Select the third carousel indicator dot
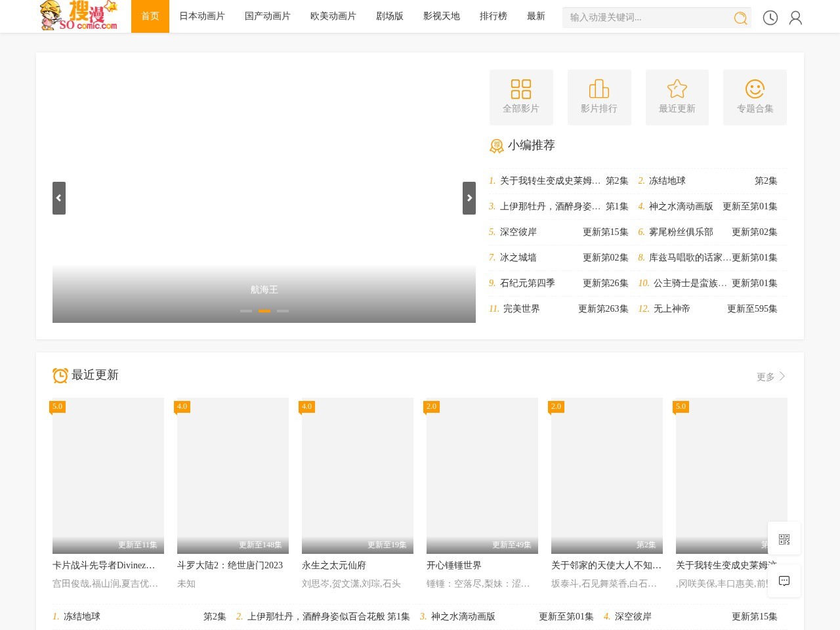This screenshot has height=630, width=840. coord(283,311)
